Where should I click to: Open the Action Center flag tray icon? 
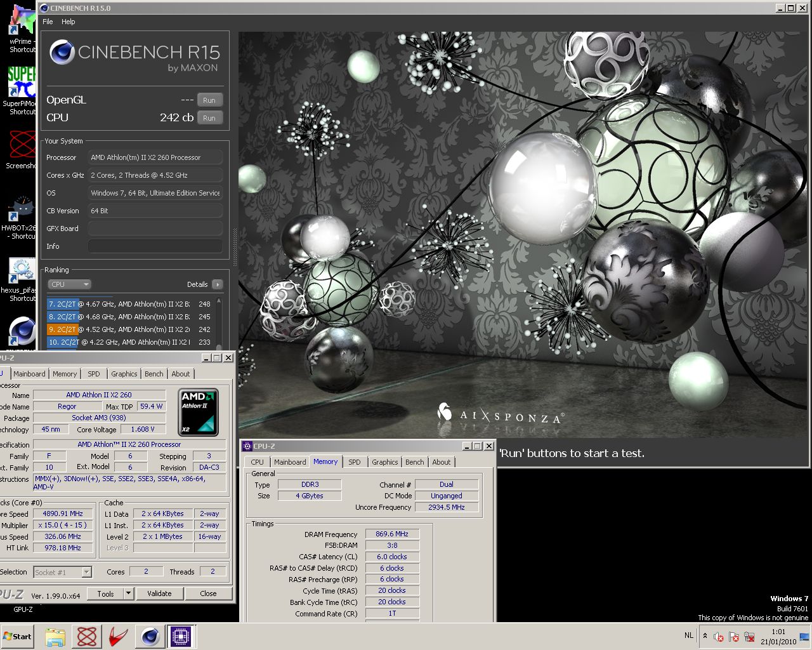[734, 637]
